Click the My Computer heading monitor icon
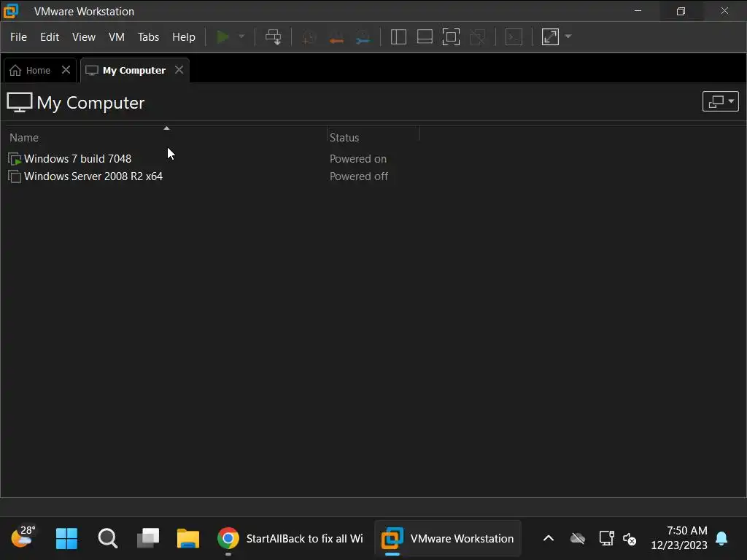747x560 pixels. (20, 102)
